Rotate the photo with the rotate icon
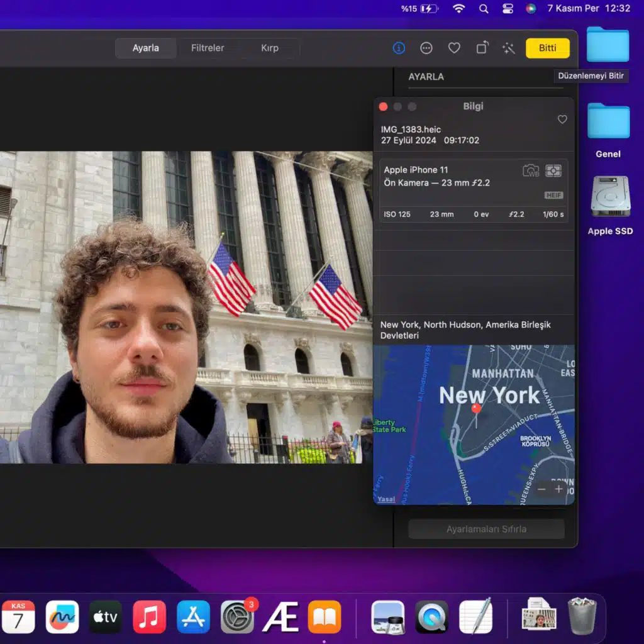The width and height of the screenshot is (644, 644). point(482,48)
